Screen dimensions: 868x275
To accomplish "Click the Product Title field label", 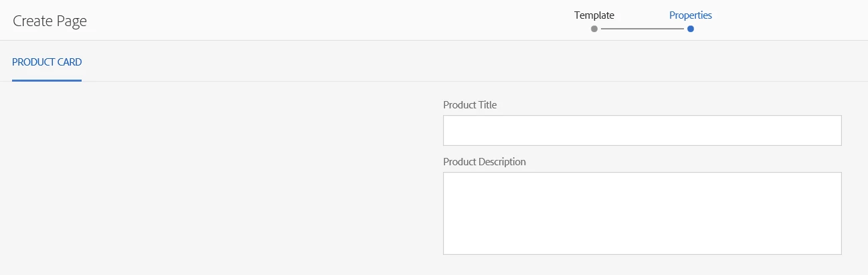I will (470, 105).
